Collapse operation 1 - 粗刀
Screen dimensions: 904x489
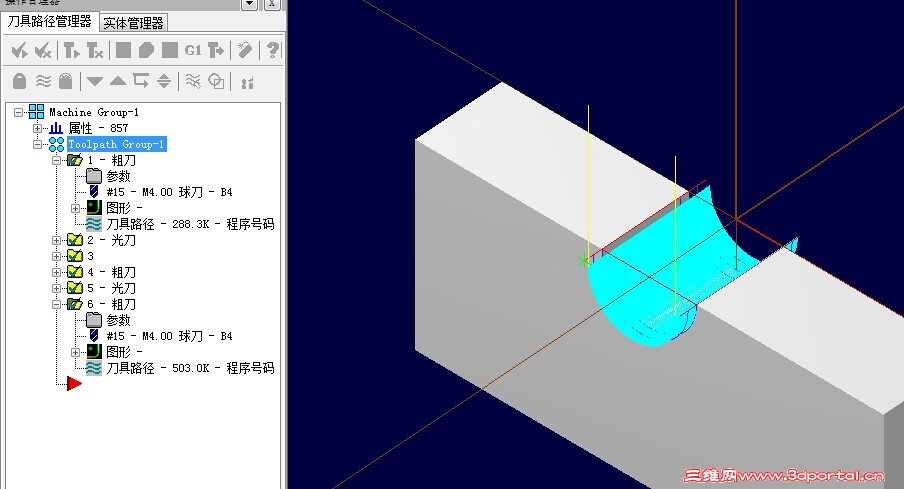click(56, 160)
